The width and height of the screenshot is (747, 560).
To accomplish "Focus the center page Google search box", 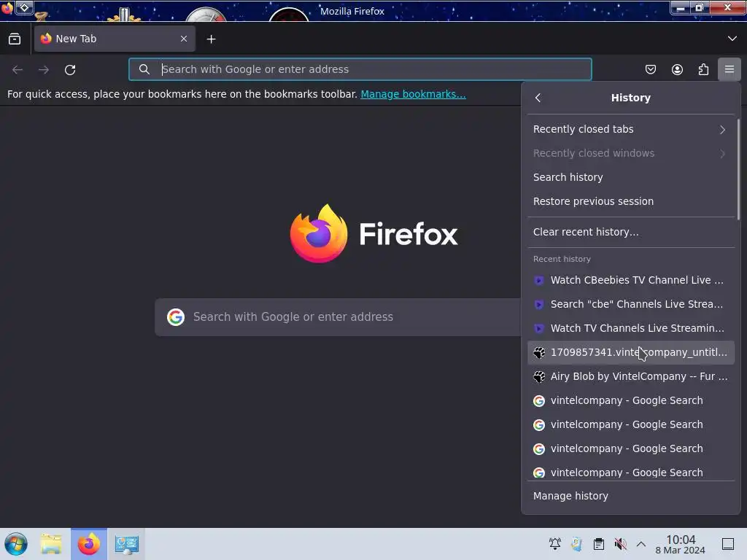I will tap(338, 316).
